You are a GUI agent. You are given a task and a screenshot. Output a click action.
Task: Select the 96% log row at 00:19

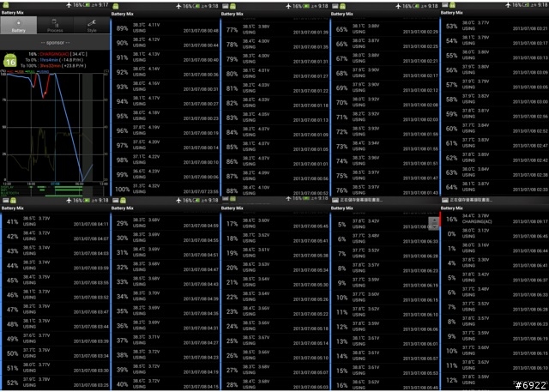tap(166, 130)
